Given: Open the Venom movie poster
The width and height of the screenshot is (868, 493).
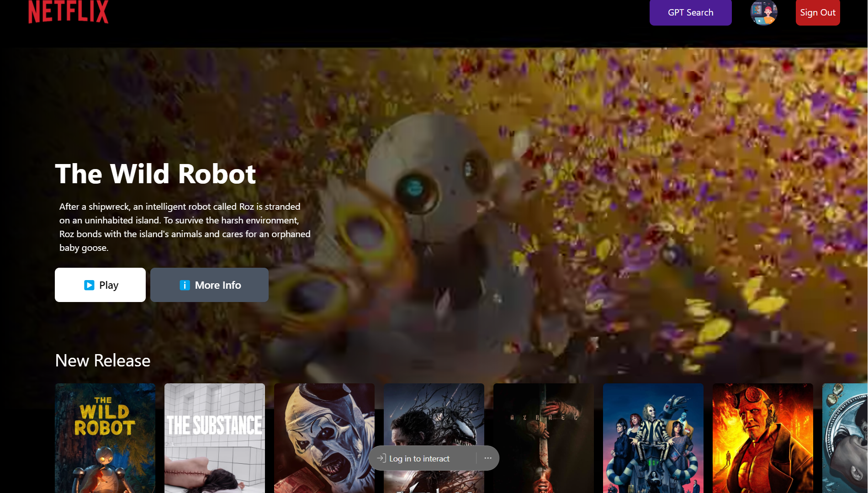Looking at the screenshot, I should tap(434, 416).
